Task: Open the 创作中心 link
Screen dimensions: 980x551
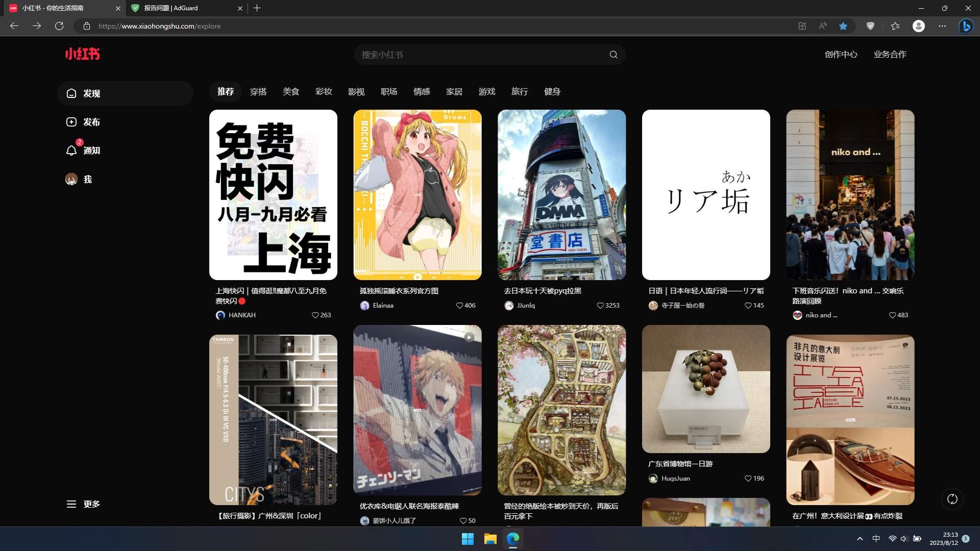Action: (841, 55)
